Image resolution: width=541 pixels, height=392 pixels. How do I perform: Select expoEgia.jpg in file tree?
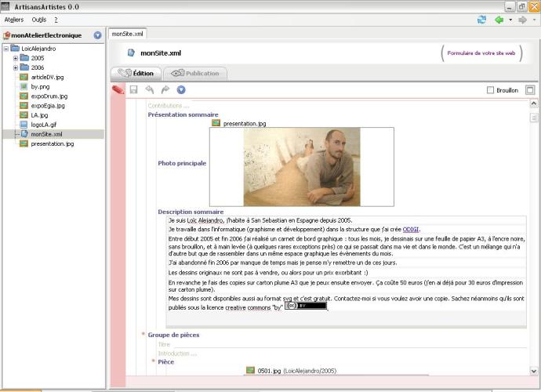click(x=48, y=106)
